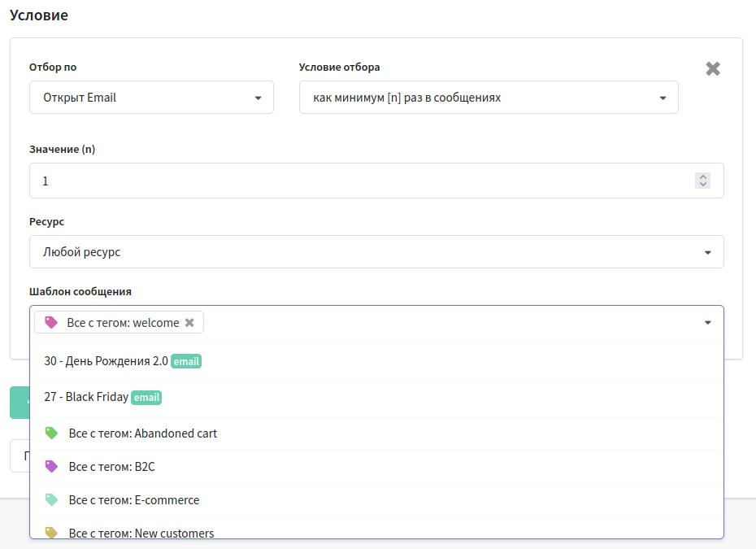Collapse the Шаблон сообщения dropdown arrow
The width and height of the screenshot is (756, 549).
(708, 323)
